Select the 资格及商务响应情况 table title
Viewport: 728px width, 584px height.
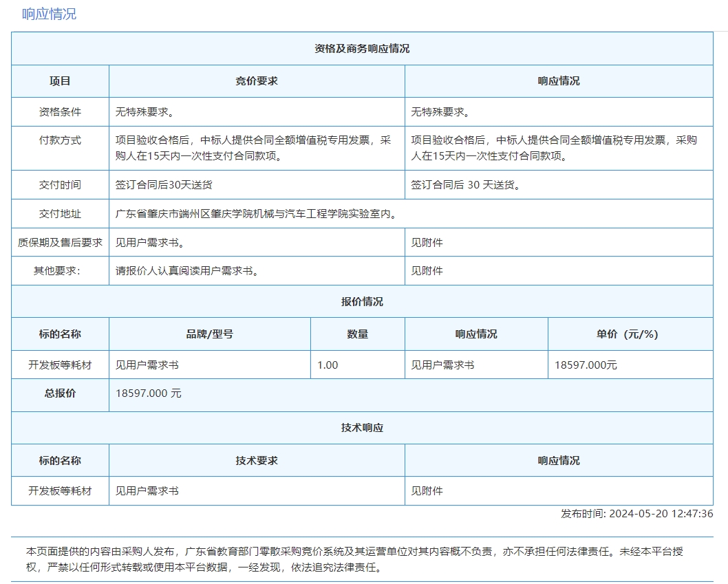(x=362, y=49)
